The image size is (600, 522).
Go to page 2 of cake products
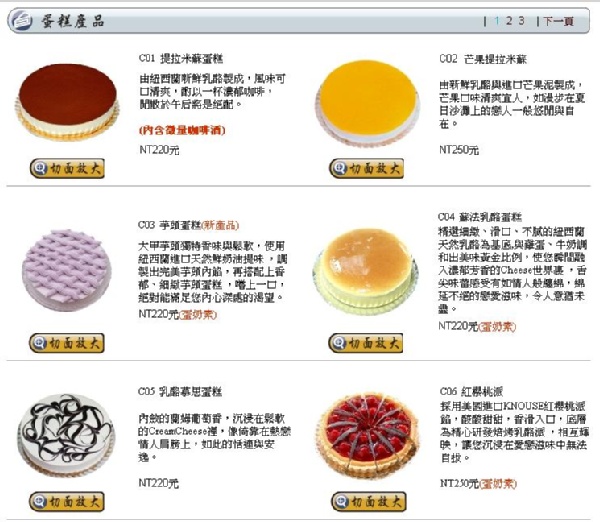pyautogui.click(x=509, y=21)
